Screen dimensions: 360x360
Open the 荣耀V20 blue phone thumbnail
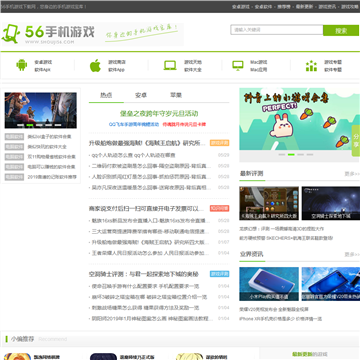point(331,284)
